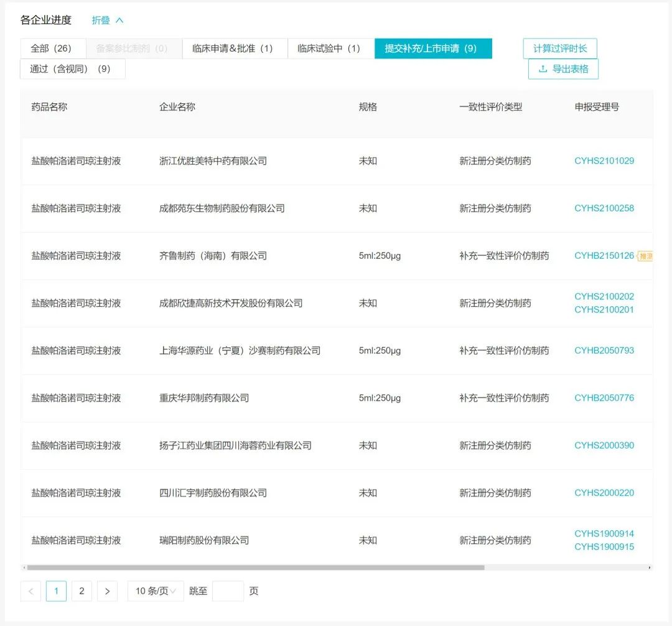Click the horizontal table scrollbar
The width and height of the screenshot is (672, 626).
click(255, 568)
